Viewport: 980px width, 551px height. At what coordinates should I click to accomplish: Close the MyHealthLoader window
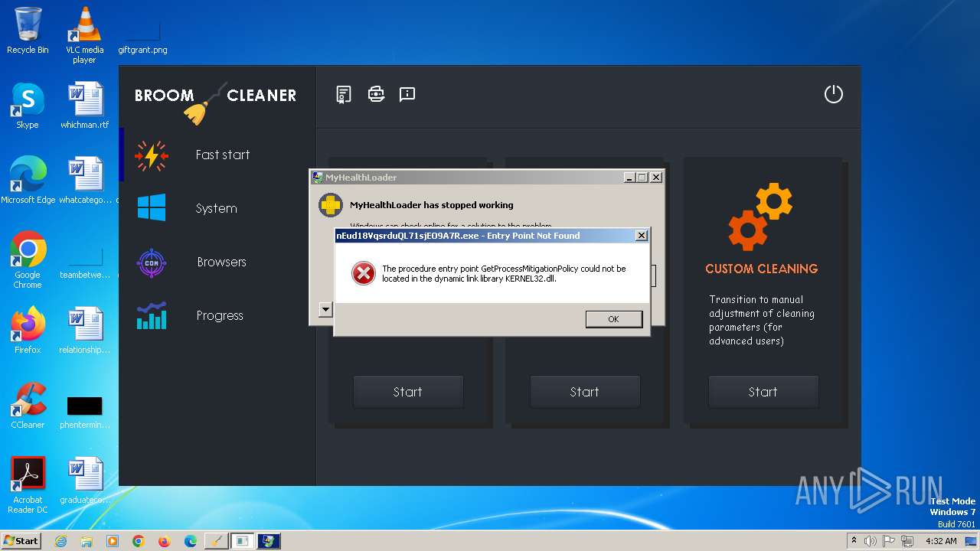[656, 178]
